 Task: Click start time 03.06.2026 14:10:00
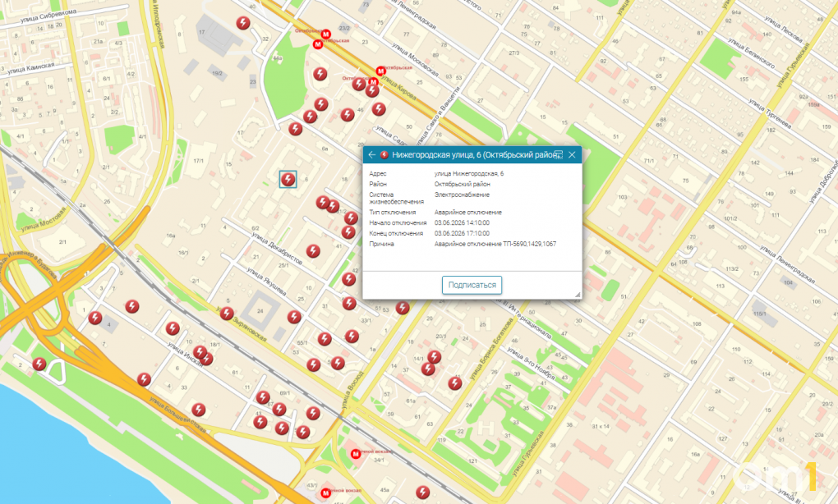pyautogui.click(x=462, y=223)
